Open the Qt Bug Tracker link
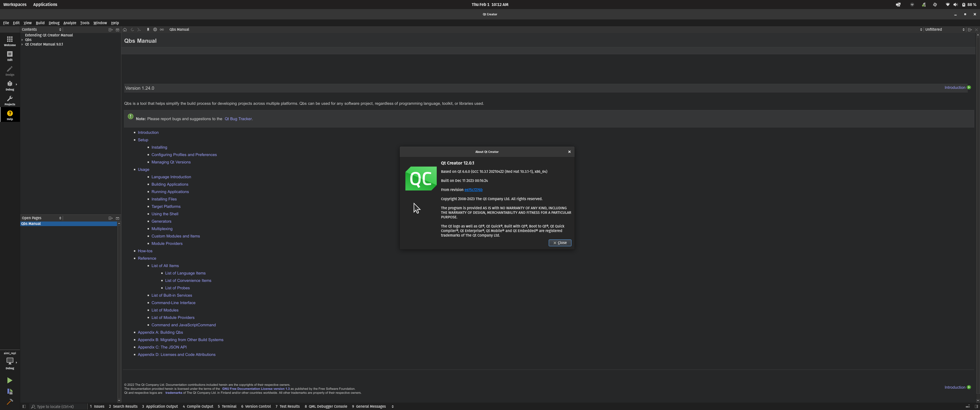 pos(238,119)
